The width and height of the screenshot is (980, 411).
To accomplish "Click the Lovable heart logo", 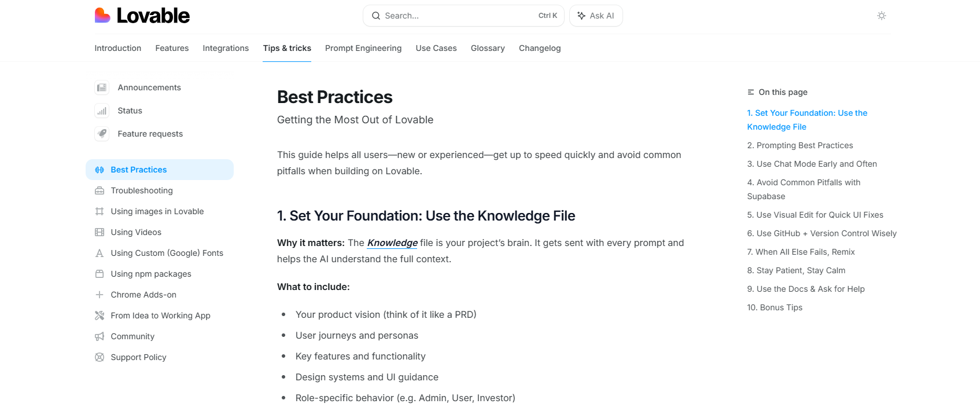I will pyautogui.click(x=102, y=15).
